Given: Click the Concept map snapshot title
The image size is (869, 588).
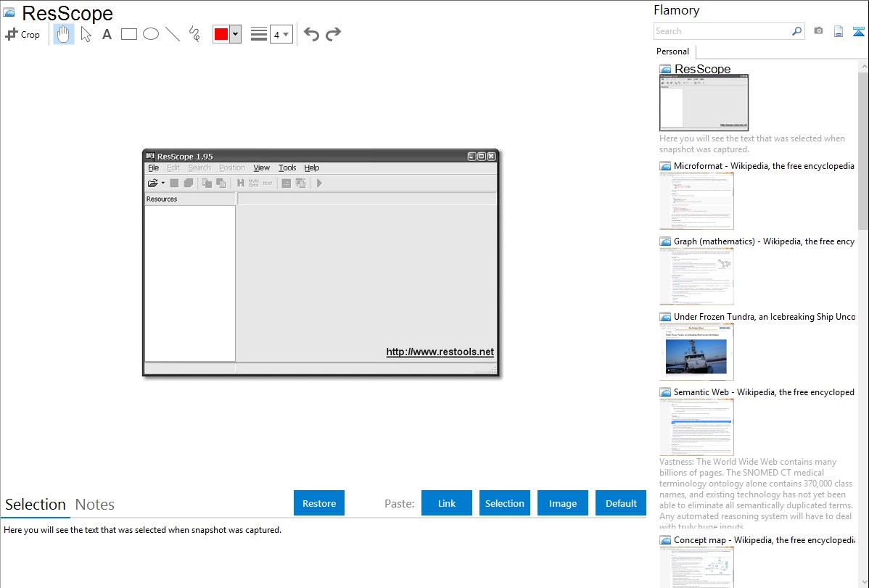Looking at the screenshot, I should [x=765, y=540].
